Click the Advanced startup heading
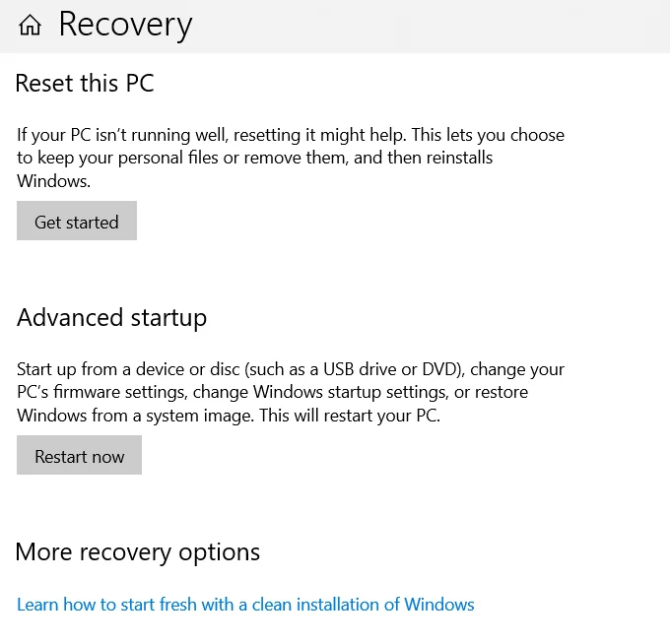 pos(111,318)
